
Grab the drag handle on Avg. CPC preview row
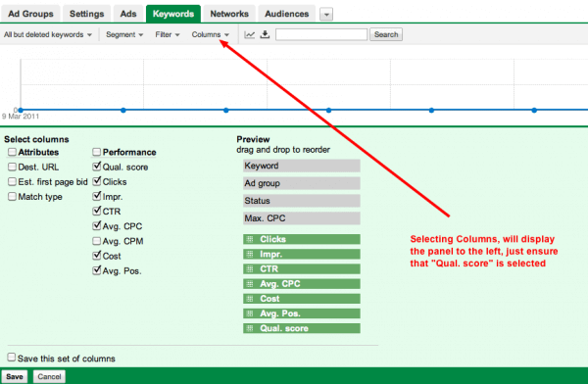click(x=250, y=284)
